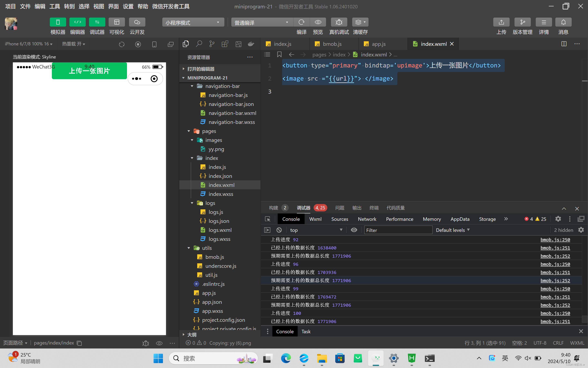588x368 pixels.
Task: Toggle the 调试器 debugger panel button
Action: pyautogui.click(x=97, y=22)
